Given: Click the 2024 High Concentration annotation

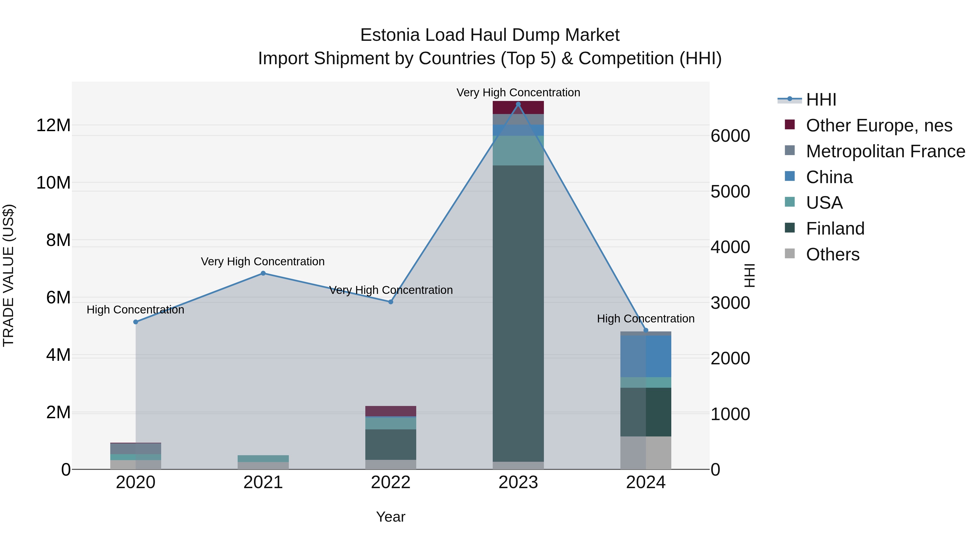Looking at the screenshot, I should pyautogui.click(x=646, y=319).
